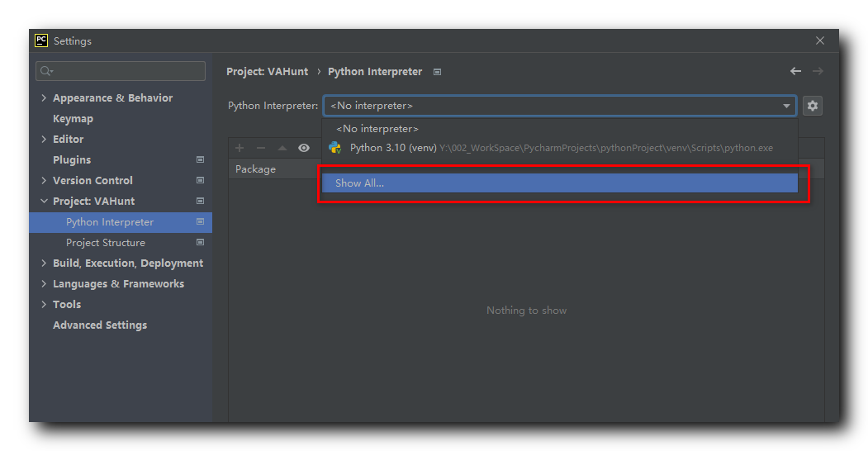Click the install package plus icon
This screenshot has width=868, height=451.
click(240, 148)
